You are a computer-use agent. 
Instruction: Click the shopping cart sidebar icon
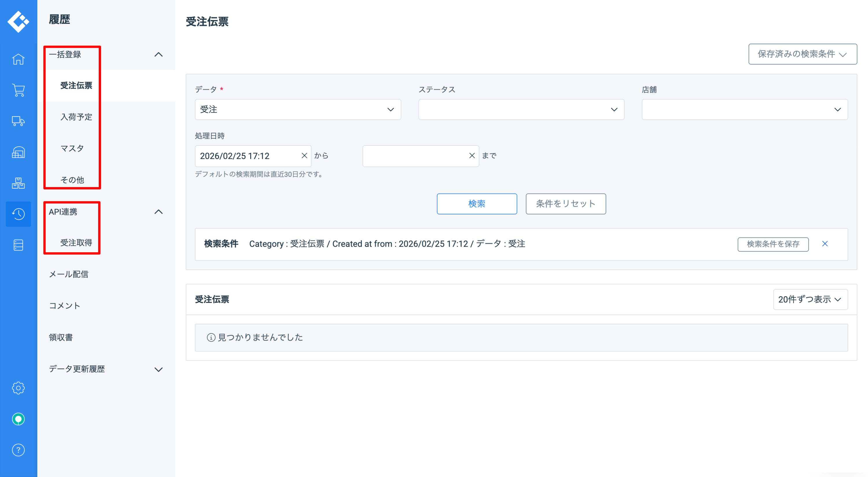point(18,90)
